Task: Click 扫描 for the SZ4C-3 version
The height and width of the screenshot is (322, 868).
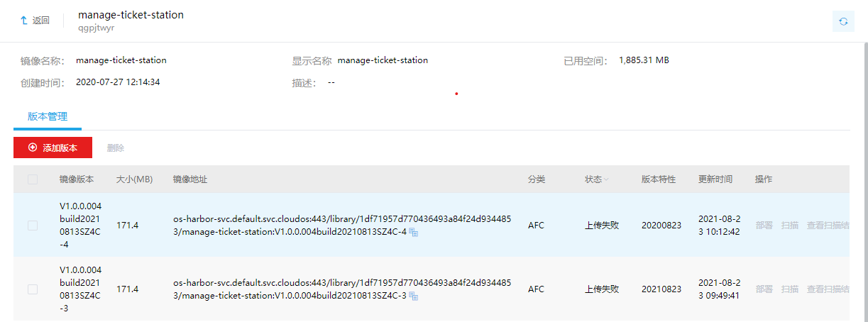Action: click(789, 289)
